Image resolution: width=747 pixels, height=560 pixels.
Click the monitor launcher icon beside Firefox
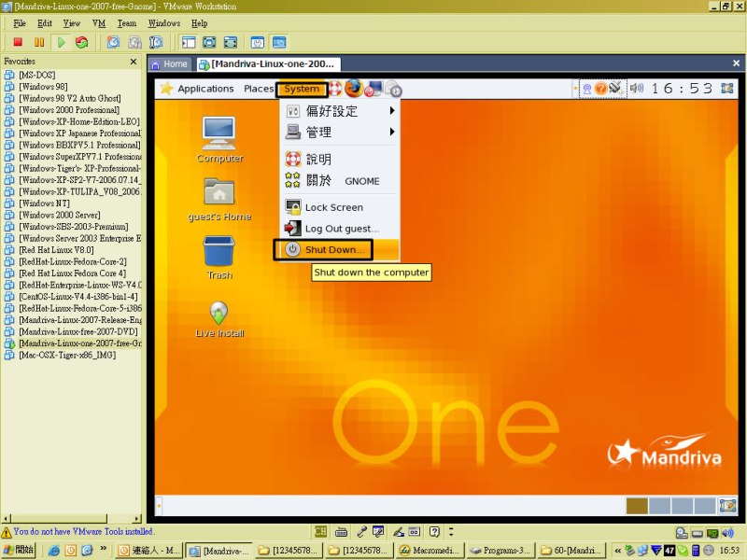(x=373, y=88)
